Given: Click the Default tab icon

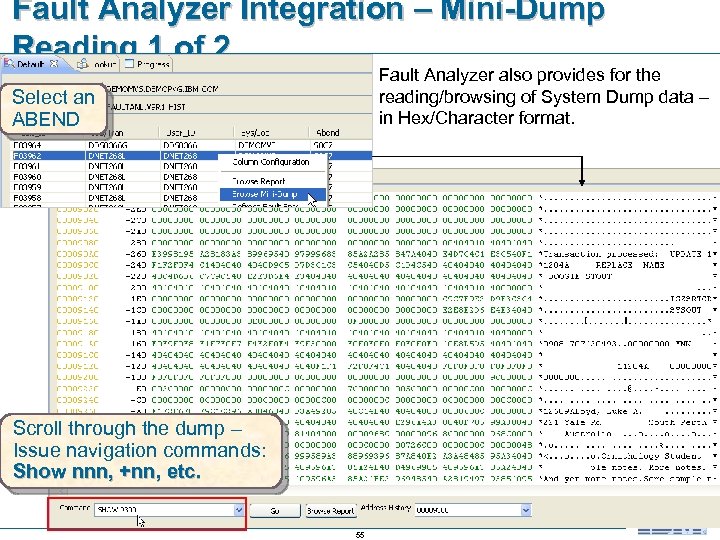Looking at the screenshot, I should (x=9, y=64).
